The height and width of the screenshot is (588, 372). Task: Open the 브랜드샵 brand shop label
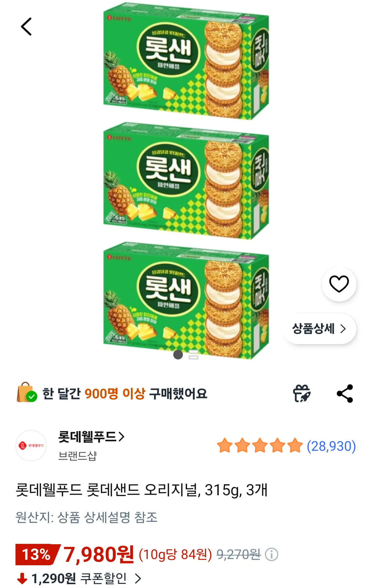pos(77,456)
